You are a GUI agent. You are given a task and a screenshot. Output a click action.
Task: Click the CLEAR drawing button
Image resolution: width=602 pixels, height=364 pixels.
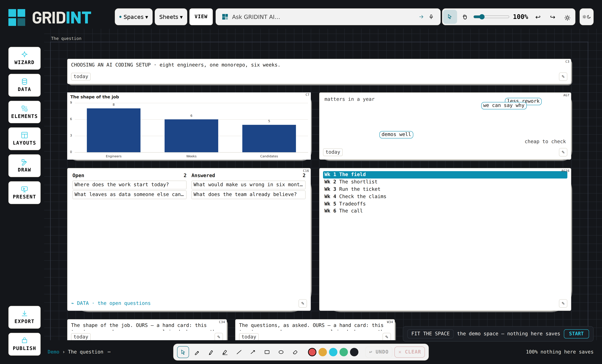pyautogui.click(x=410, y=352)
